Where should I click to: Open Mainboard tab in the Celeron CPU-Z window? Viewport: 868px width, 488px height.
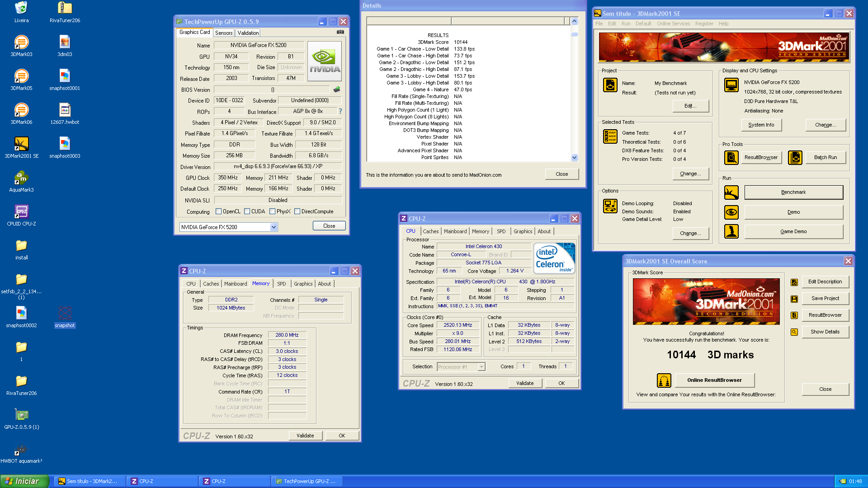coord(455,231)
